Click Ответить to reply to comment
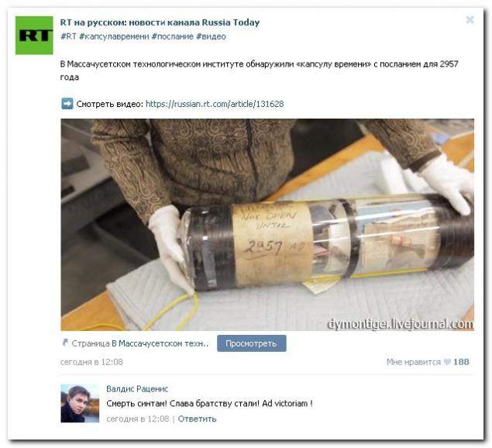This screenshot has width=492, height=448. click(x=197, y=419)
